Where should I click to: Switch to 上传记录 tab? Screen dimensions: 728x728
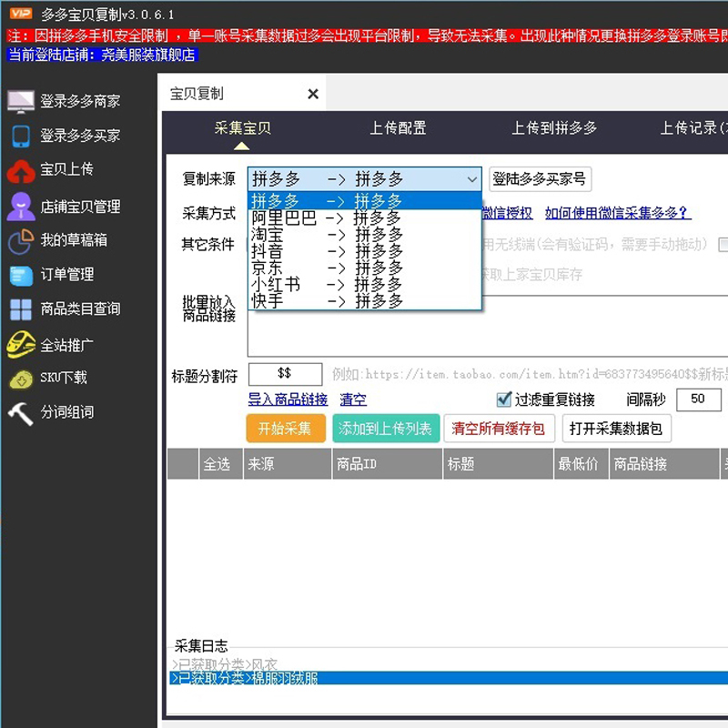693,127
